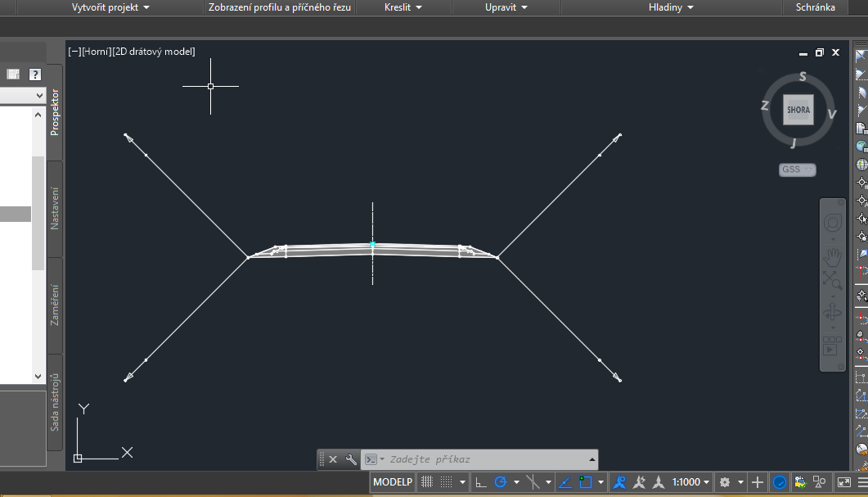Open the Kreslit panel dropdown
Viewport: 868px width, 497px height.
tap(403, 7)
